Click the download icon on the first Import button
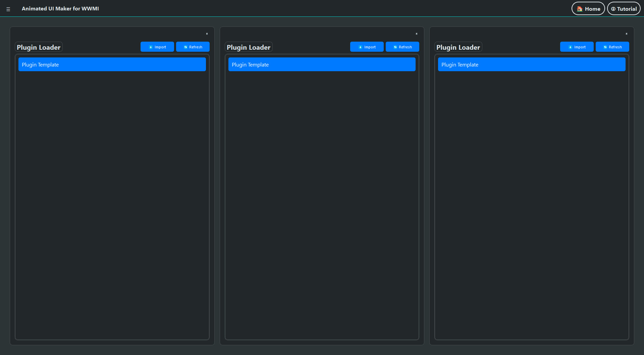This screenshot has height=355, width=644. point(151,47)
